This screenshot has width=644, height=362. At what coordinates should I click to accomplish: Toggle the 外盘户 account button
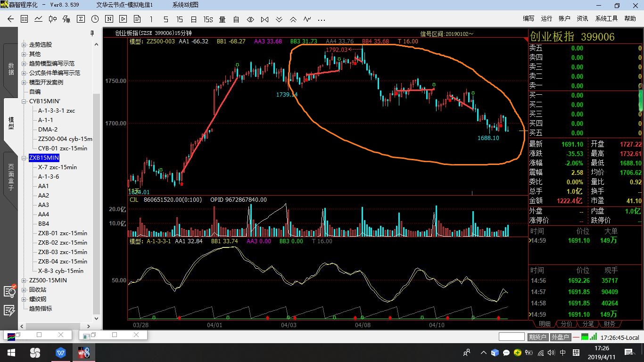[x=560, y=337]
